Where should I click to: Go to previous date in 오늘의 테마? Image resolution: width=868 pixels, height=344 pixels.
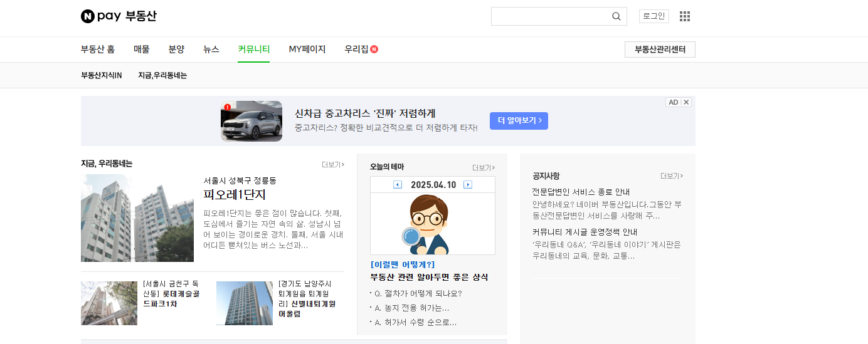tap(398, 185)
